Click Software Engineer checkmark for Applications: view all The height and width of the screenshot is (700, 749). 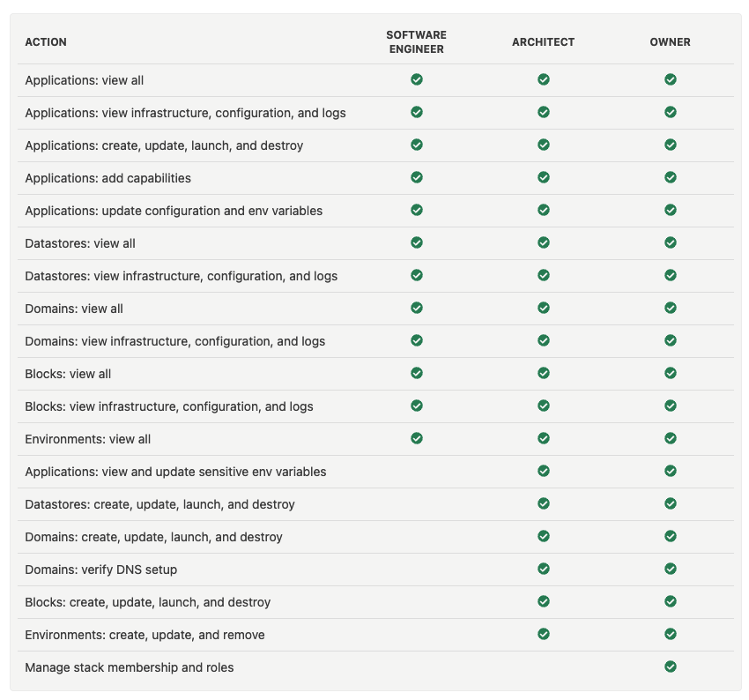(x=417, y=79)
